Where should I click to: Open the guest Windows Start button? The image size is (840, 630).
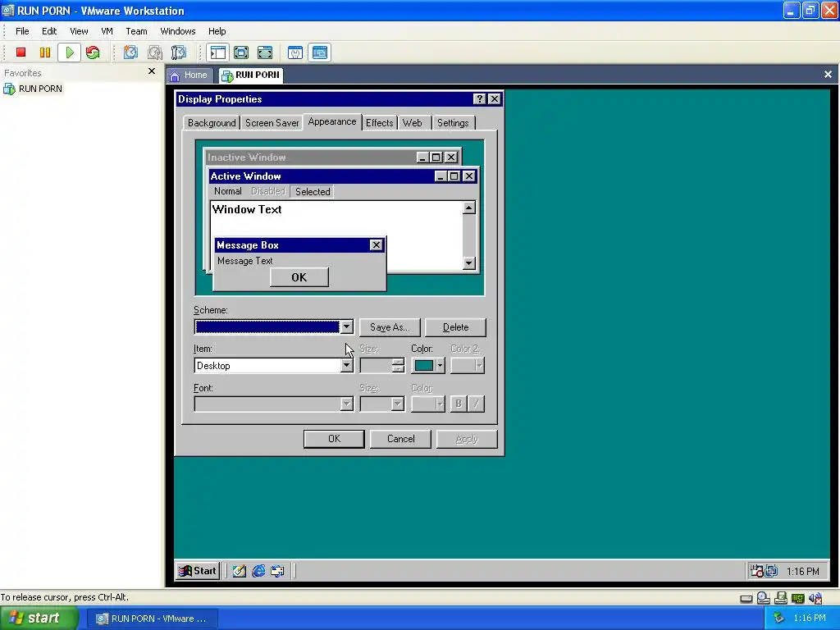point(198,571)
